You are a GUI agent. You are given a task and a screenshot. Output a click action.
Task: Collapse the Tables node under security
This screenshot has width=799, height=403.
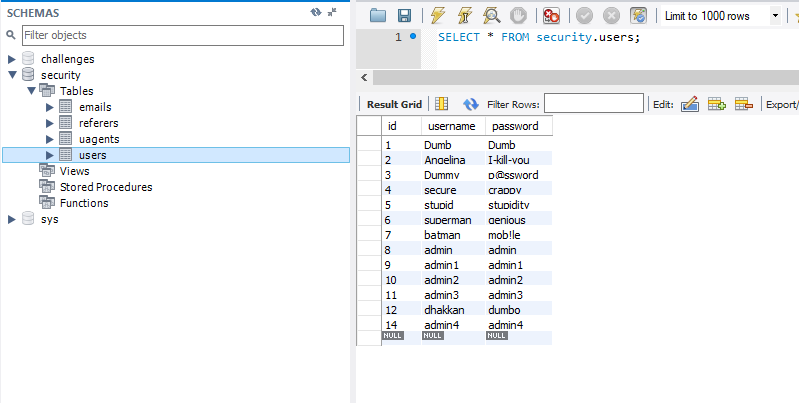pyautogui.click(x=31, y=91)
